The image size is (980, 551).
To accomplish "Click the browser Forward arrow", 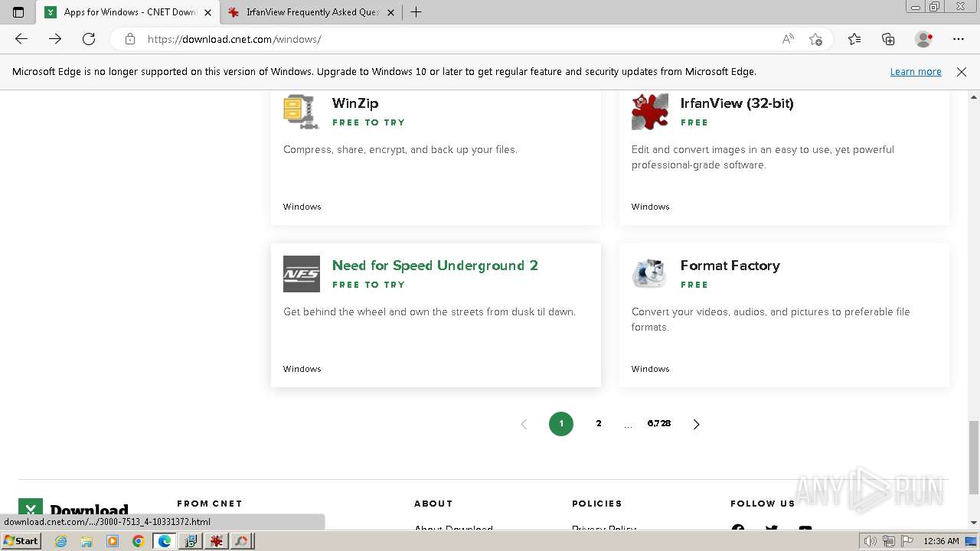I will point(55,39).
